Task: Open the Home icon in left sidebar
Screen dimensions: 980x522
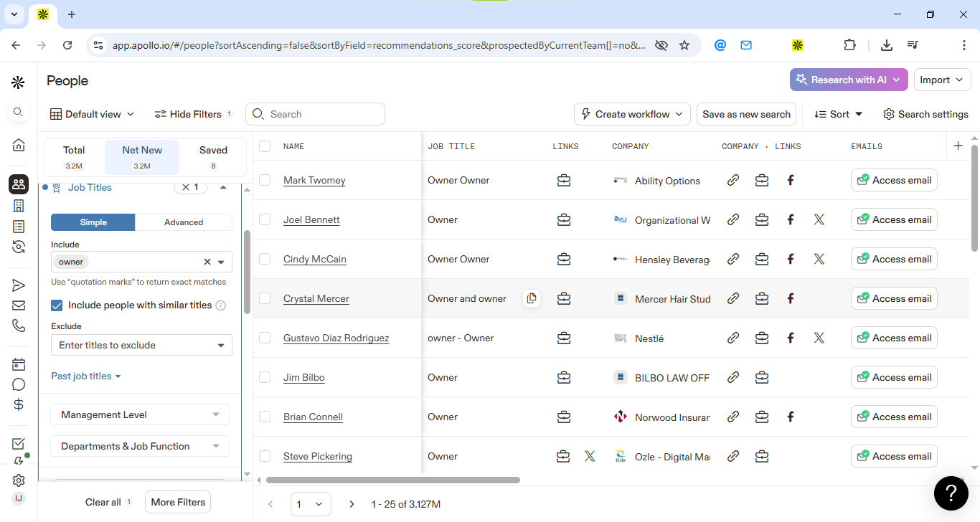Action: pyautogui.click(x=19, y=145)
